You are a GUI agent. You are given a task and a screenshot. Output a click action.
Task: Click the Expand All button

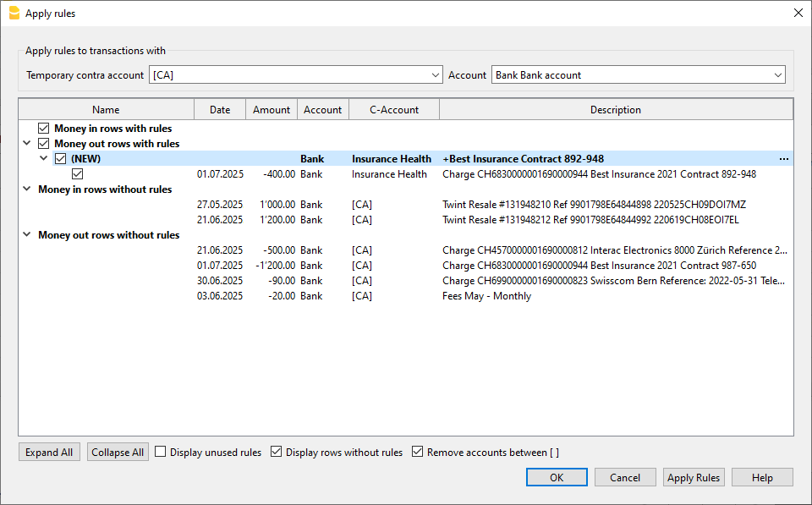[49, 453]
